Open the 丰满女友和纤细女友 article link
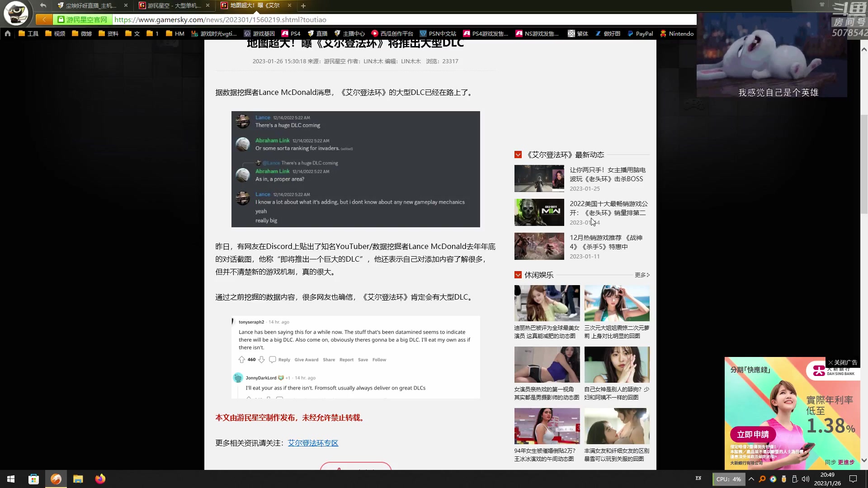The width and height of the screenshot is (868, 488). (617, 455)
